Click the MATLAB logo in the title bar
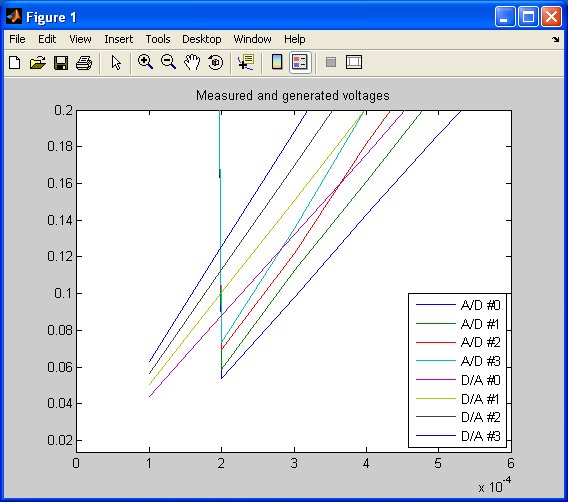Screen dimensions: 568x502 14,17
